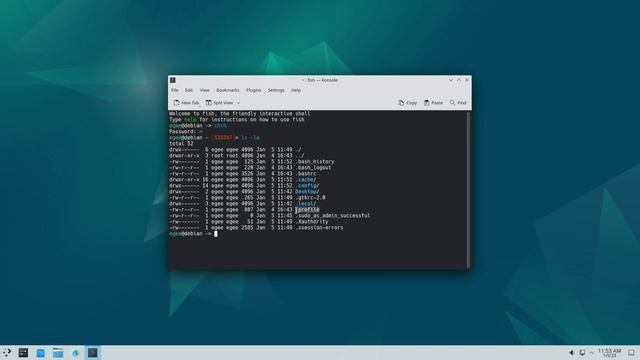Click the .cache/ directory name
Viewport: 640px width, 360px height.
[306, 180]
